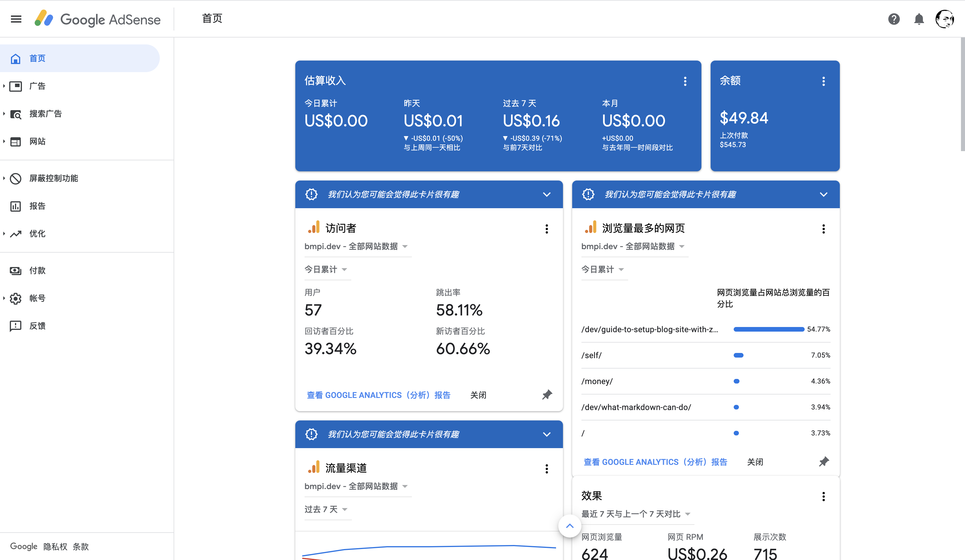Expand the 广告 sidebar section
This screenshot has height=560, width=965.
(37, 86)
